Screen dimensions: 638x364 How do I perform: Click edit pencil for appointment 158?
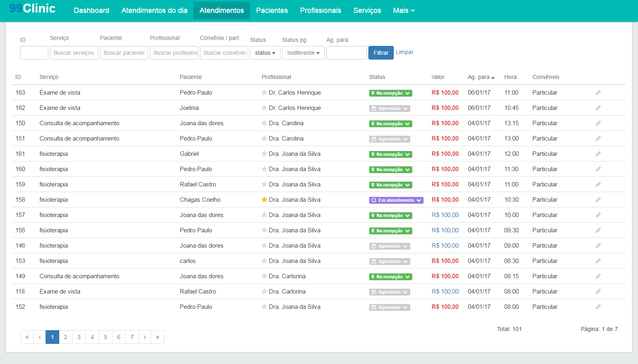[598, 200]
